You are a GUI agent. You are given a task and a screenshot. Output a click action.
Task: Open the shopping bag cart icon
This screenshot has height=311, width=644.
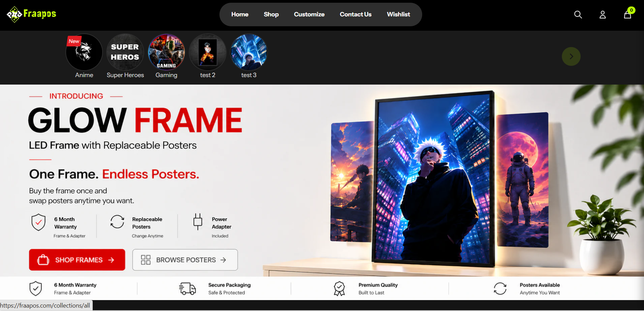(627, 15)
